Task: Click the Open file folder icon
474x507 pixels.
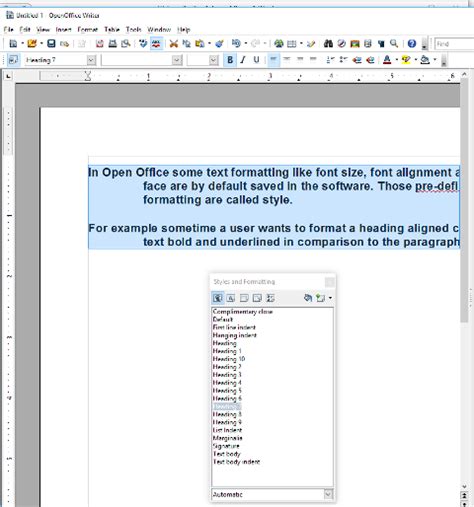Action: (x=32, y=43)
